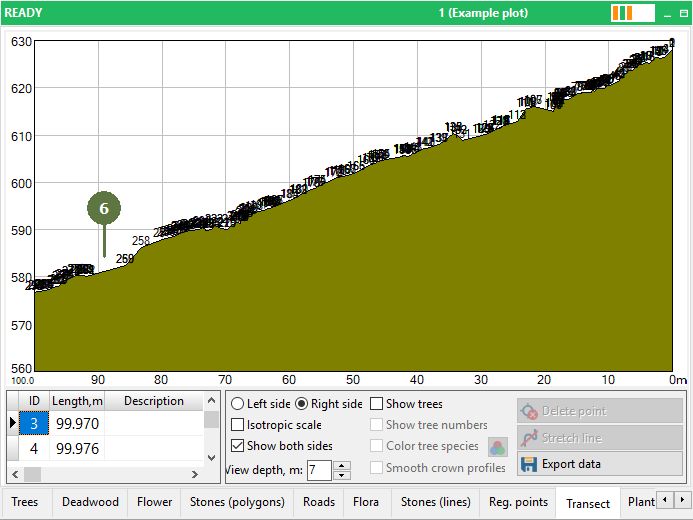The image size is (693, 520).
Task: Sort by the Length,m column header
Action: point(77,401)
